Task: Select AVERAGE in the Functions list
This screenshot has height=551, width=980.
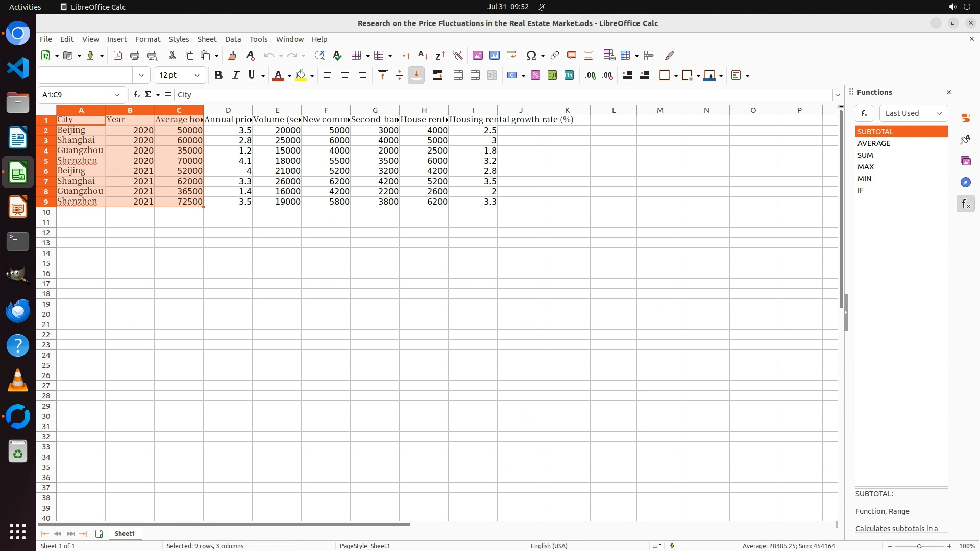Action: (874, 143)
